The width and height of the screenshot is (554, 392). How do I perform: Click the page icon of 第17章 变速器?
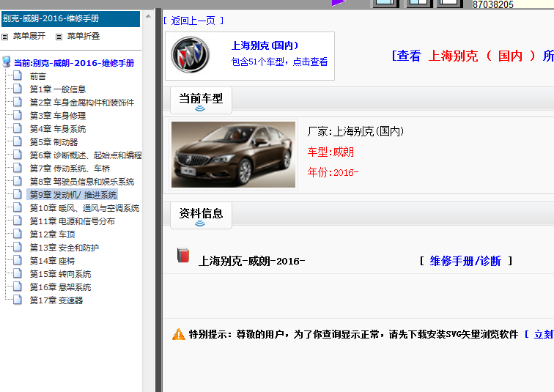(x=18, y=300)
